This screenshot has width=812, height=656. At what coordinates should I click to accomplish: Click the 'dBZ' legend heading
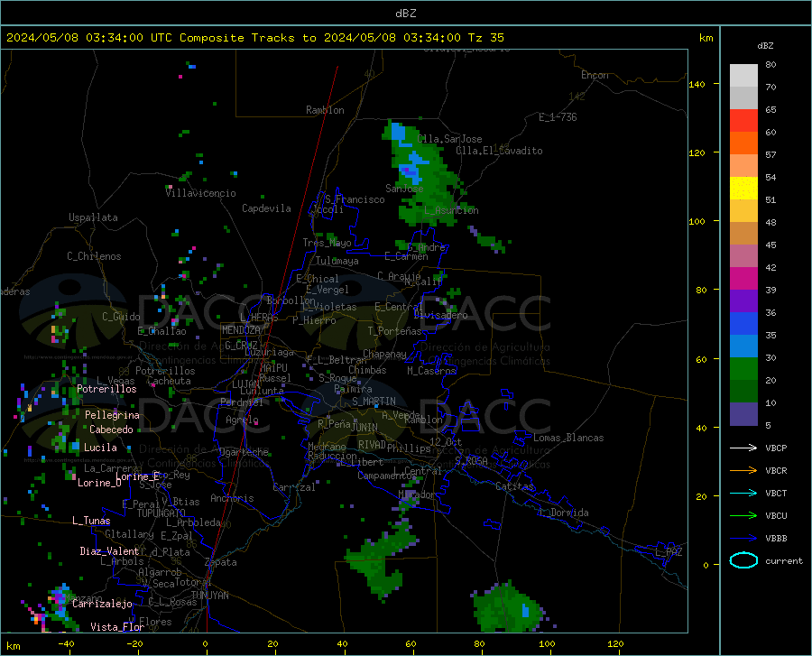(x=765, y=45)
